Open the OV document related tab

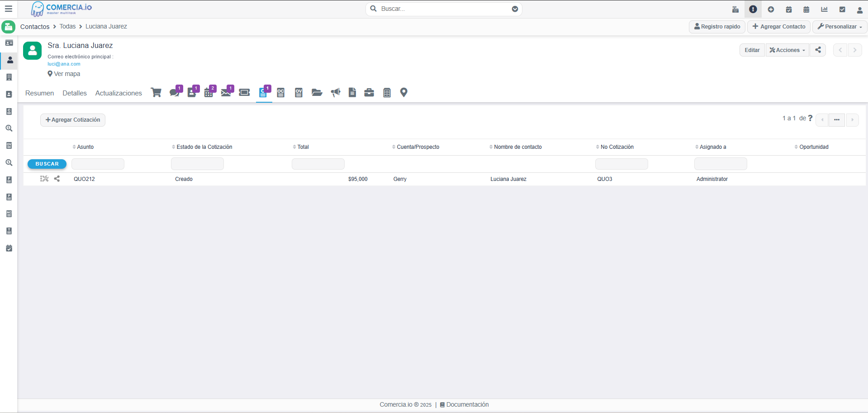pyautogui.click(x=299, y=92)
